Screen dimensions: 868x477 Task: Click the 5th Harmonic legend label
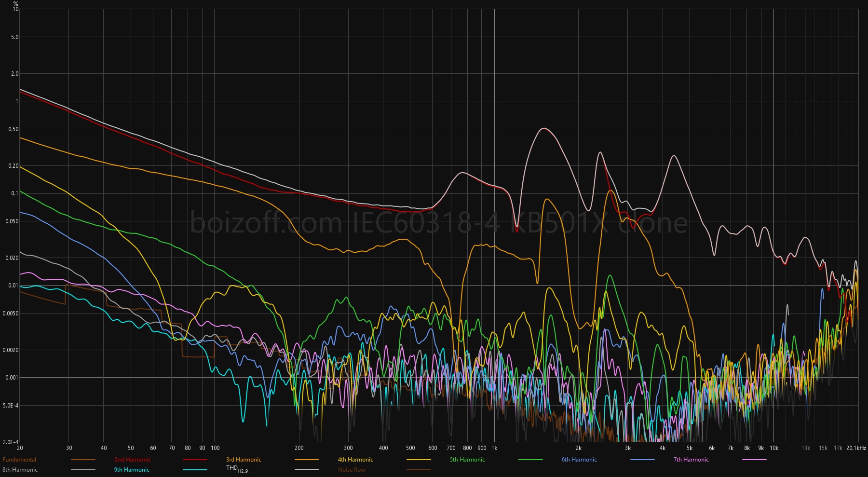pyautogui.click(x=467, y=460)
